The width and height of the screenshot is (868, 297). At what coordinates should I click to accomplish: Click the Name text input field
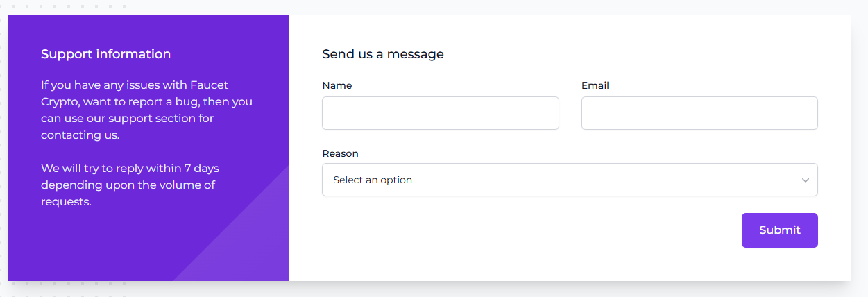440,113
